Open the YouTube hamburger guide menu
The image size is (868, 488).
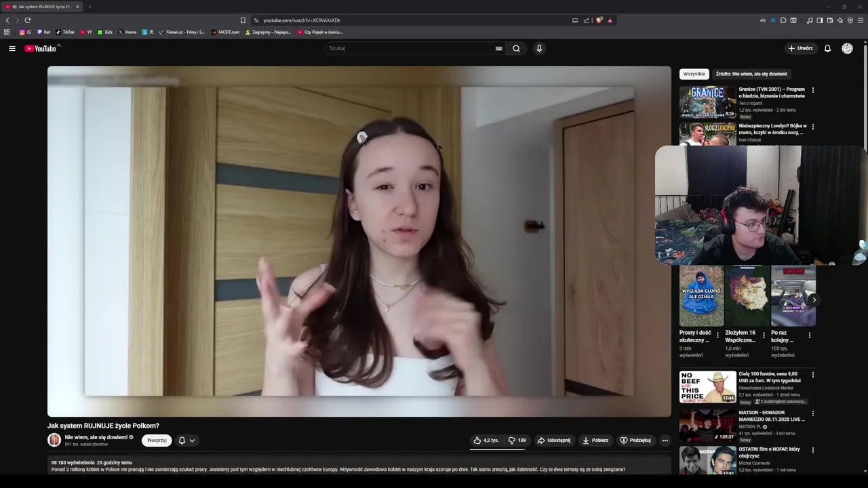coord(12,48)
